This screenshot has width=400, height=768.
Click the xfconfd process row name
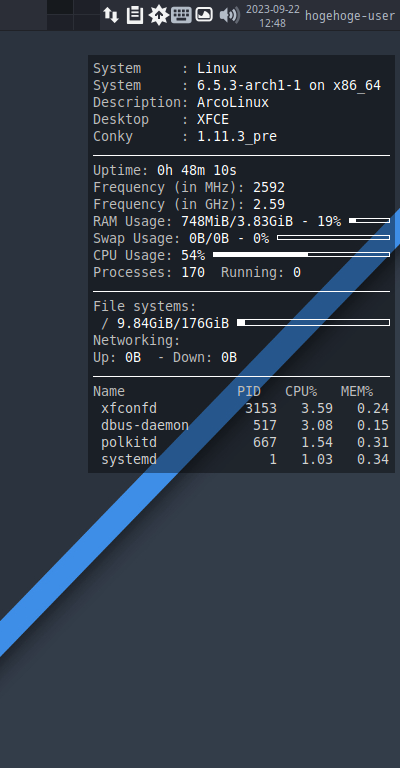[x=129, y=408]
